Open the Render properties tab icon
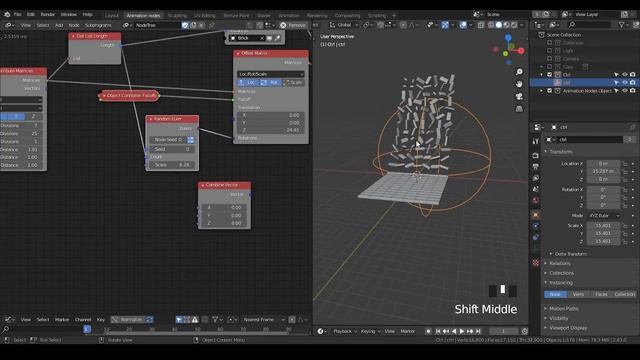The height and width of the screenshot is (360, 640). 536,156
